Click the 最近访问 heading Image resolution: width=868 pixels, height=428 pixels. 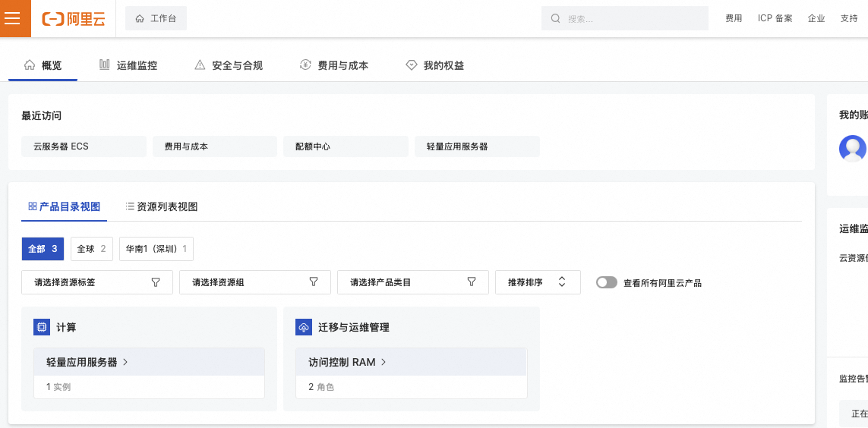[42, 115]
